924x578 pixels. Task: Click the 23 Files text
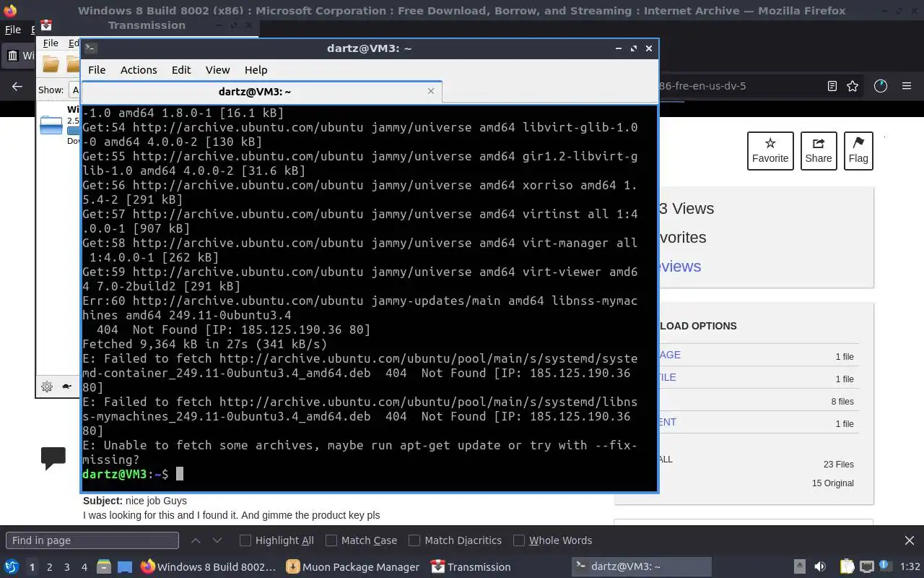click(838, 465)
